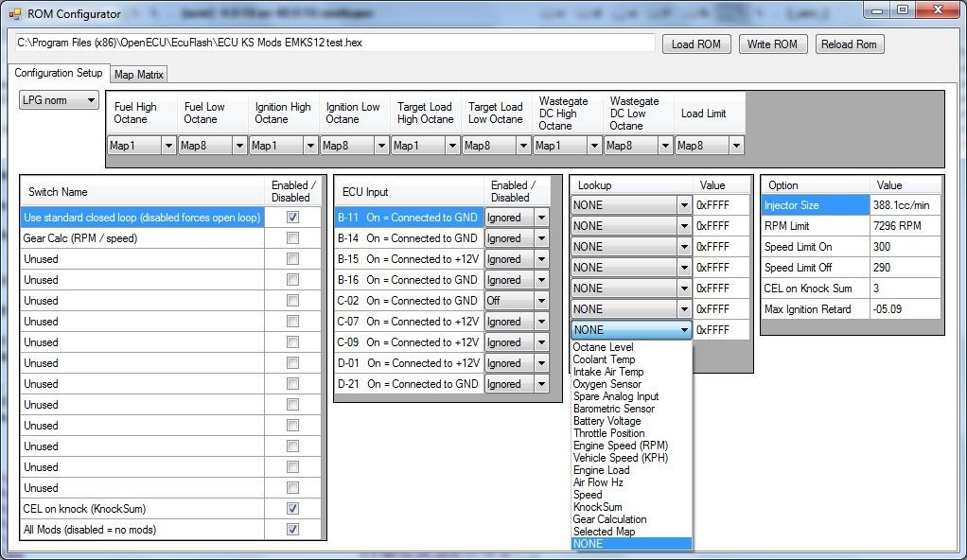
Task: Select the RPM Limit value cell
Action: [905, 226]
